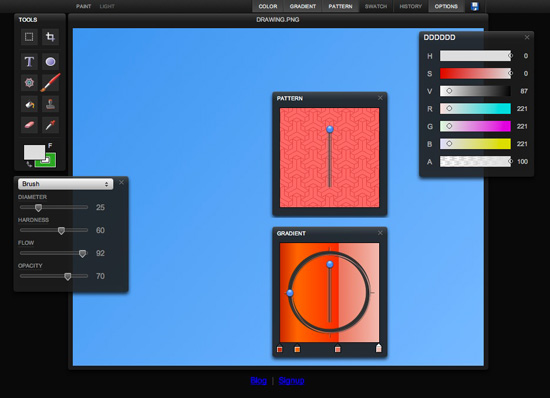Image resolution: width=550 pixels, height=398 pixels.
Task: Open the Options tab
Action: 446,6
